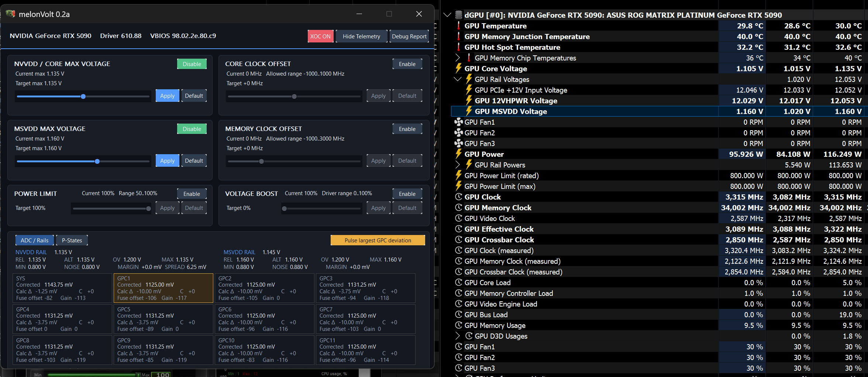Expand GPU Memory Chip Temperatures

458,58
